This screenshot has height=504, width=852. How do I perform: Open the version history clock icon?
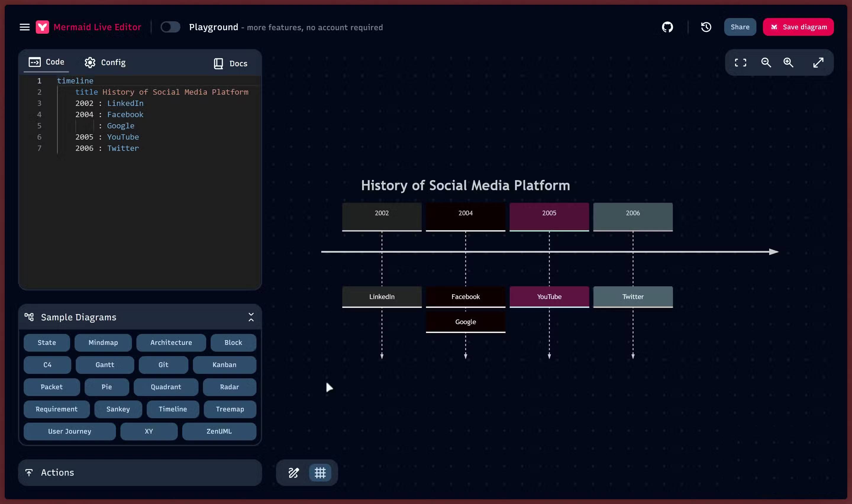pyautogui.click(x=706, y=27)
